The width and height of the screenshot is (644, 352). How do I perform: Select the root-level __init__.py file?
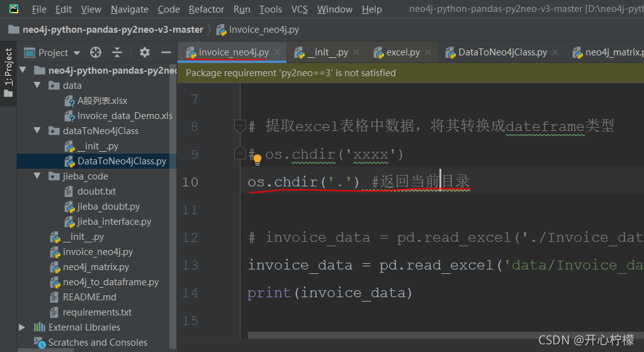coord(77,237)
